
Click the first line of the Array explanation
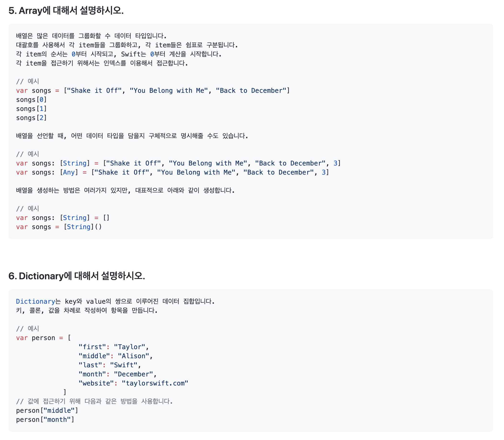pos(91,36)
